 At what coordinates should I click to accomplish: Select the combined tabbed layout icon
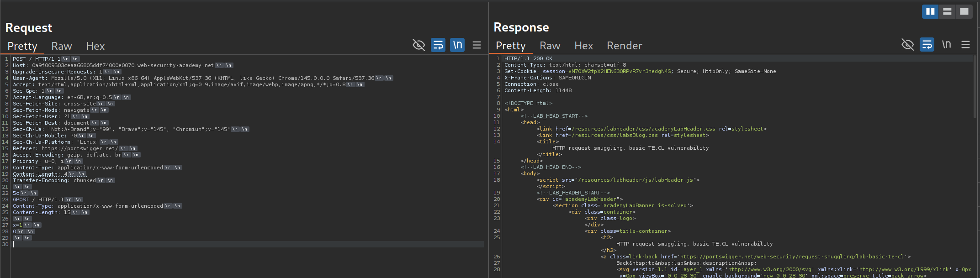964,12
